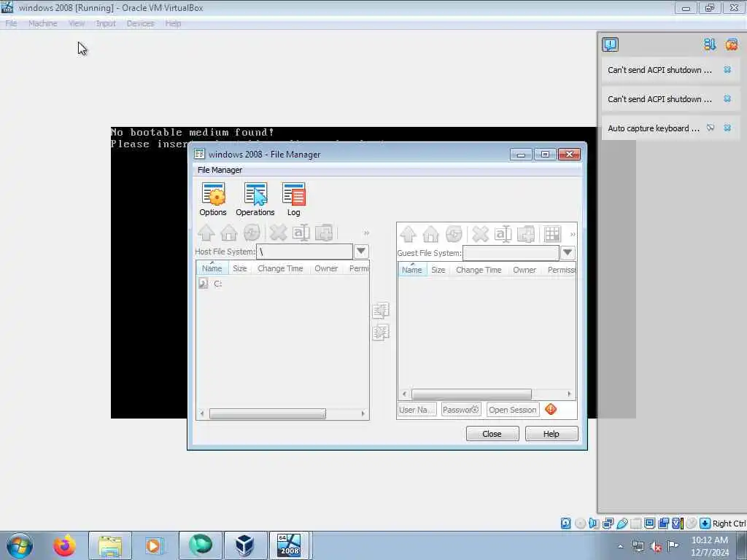Select the C: drive in host pane
747x560 pixels.
tap(211, 284)
